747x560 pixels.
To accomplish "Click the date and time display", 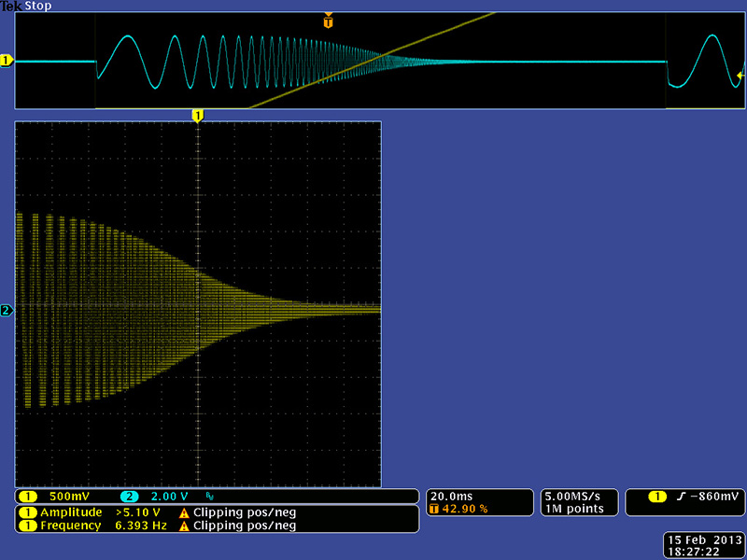I will click(x=703, y=546).
